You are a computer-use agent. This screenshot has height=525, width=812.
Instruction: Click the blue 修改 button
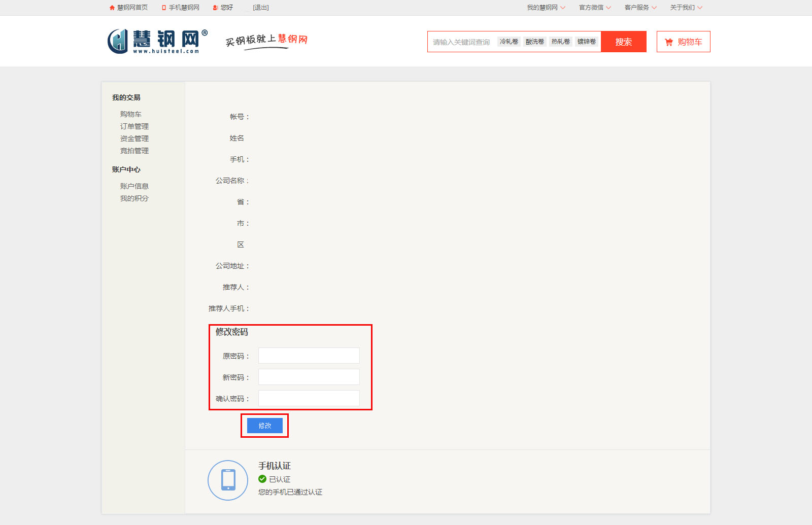[265, 426]
